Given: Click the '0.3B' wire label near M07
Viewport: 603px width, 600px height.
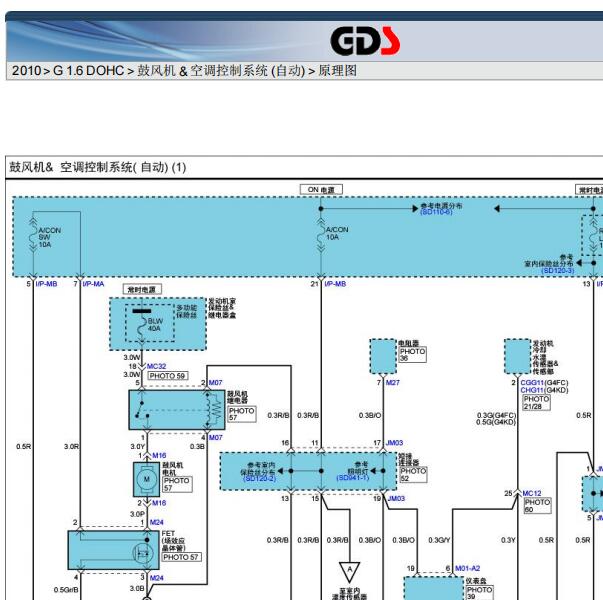Looking at the screenshot, I should [197, 447].
